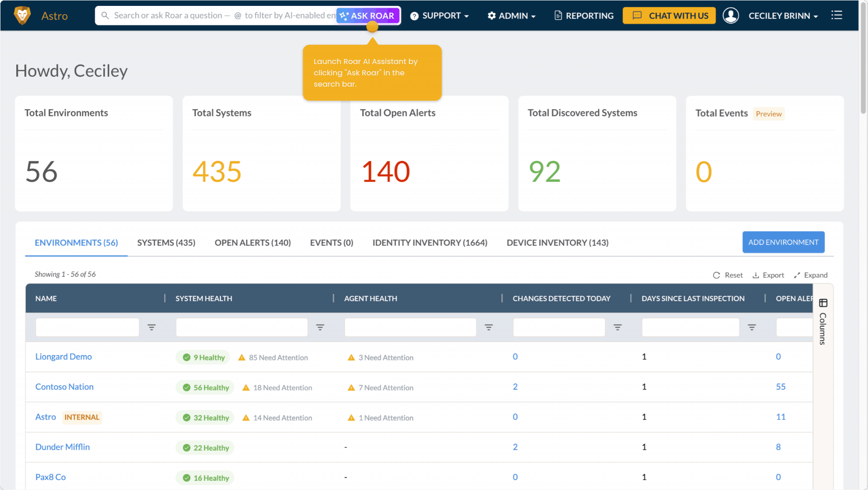Sort by Days Since Last Inspection header
This screenshot has width=868, height=490.
tap(693, 299)
